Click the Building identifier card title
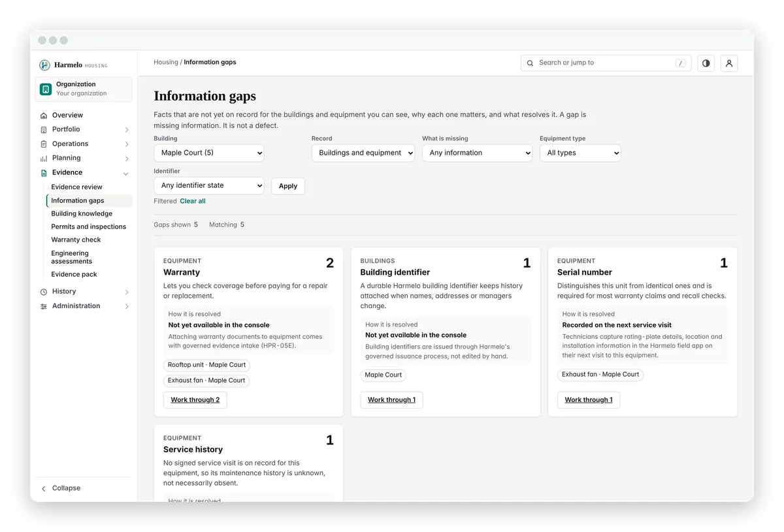Screen dimensions: 784x532 coord(395,272)
